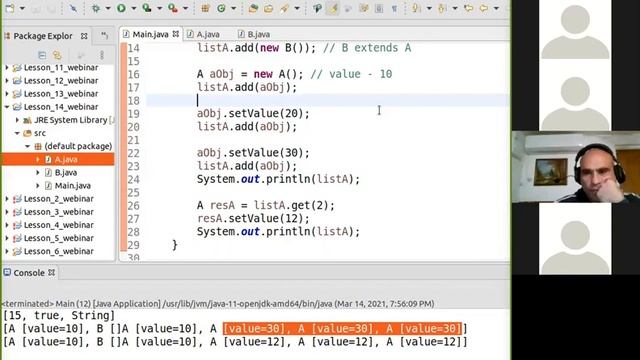The image size is (640, 360).
Task: Open the Debug dropdown arrow
Action: [x=108, y=8]
